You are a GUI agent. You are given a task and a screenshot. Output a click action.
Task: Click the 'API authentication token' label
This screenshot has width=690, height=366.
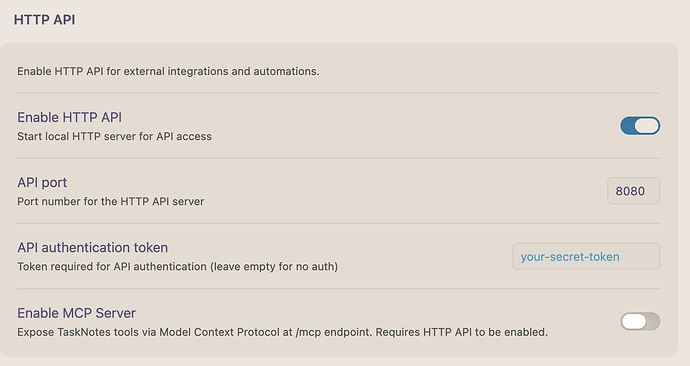[92, 248]
